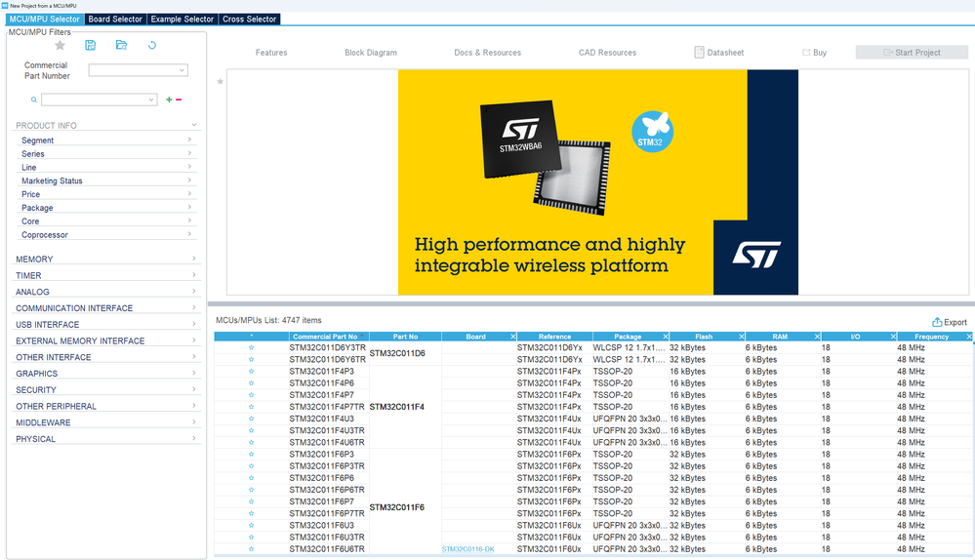Favorite the STM32C011F6U6TR row star
The image size is (975, 560).
pos(251,549)
